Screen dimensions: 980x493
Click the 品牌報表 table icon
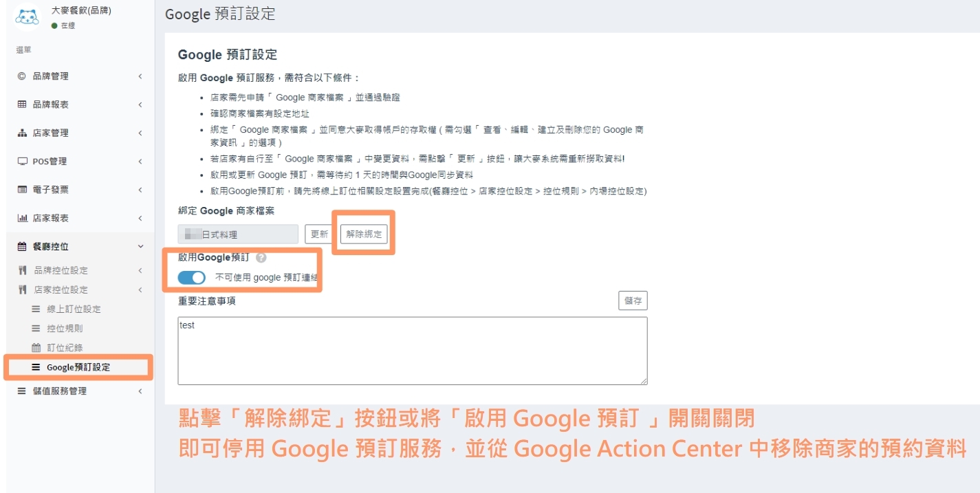(x=22, y=105)
